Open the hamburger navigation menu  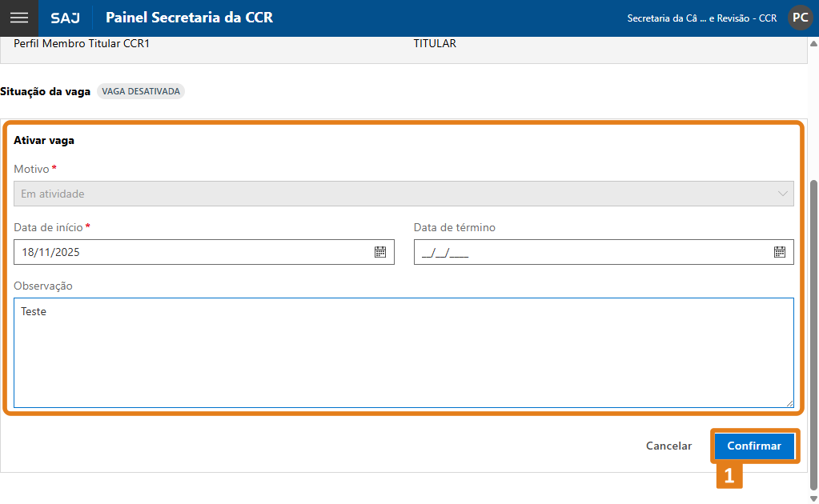pos(19,18)
